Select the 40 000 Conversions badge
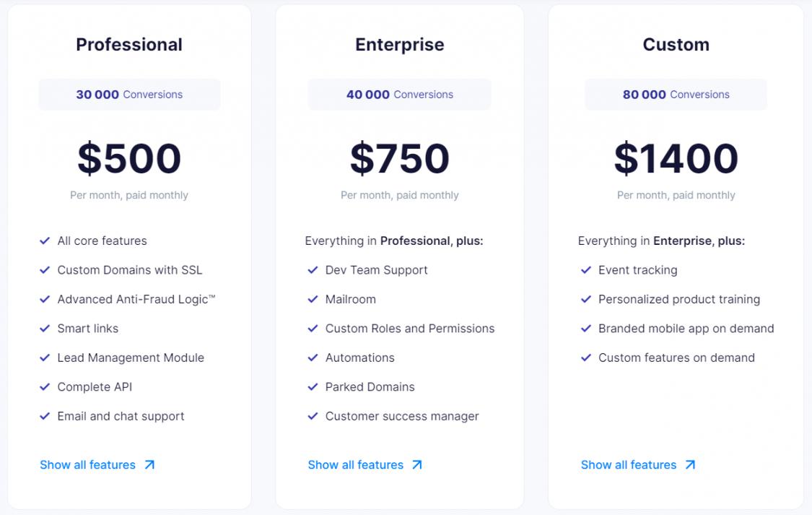 coord(399,95)
